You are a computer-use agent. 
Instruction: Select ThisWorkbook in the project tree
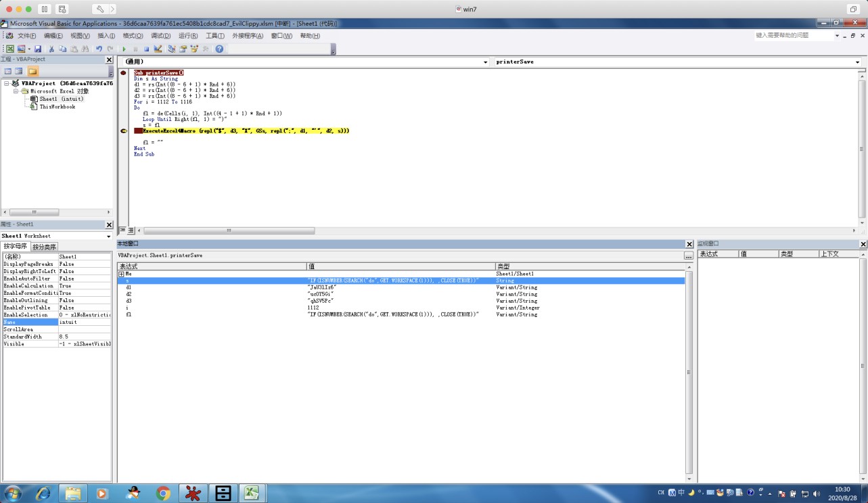(x=57, y=107)
